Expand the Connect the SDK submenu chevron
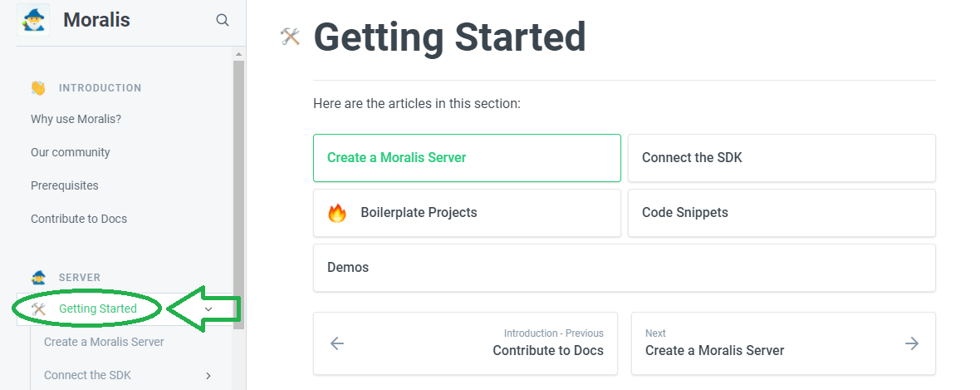Screen dimensions: 980x390 point(208,375)
